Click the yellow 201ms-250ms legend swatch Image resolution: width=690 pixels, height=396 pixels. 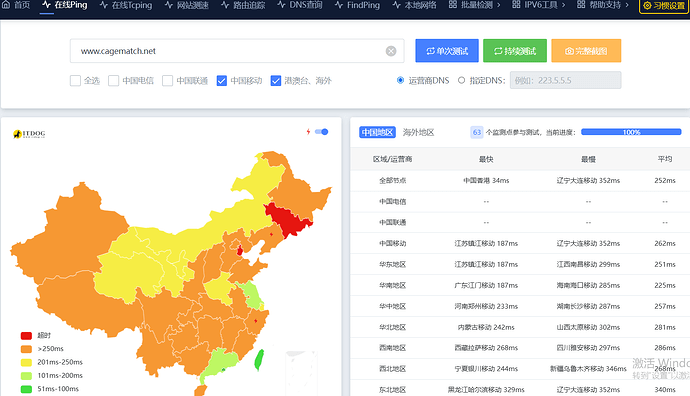click(26, 363)
